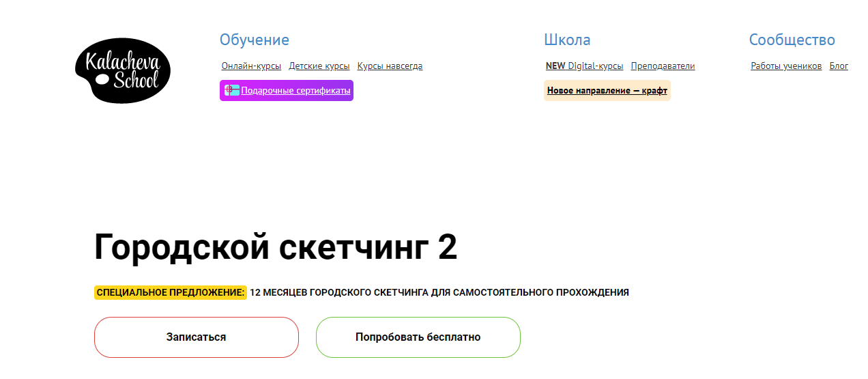Image resolution: width=868 pixels, height=379 pixels.
Task: Click the Kalacheva School palette logo
Action: click(x=123, y=70)
